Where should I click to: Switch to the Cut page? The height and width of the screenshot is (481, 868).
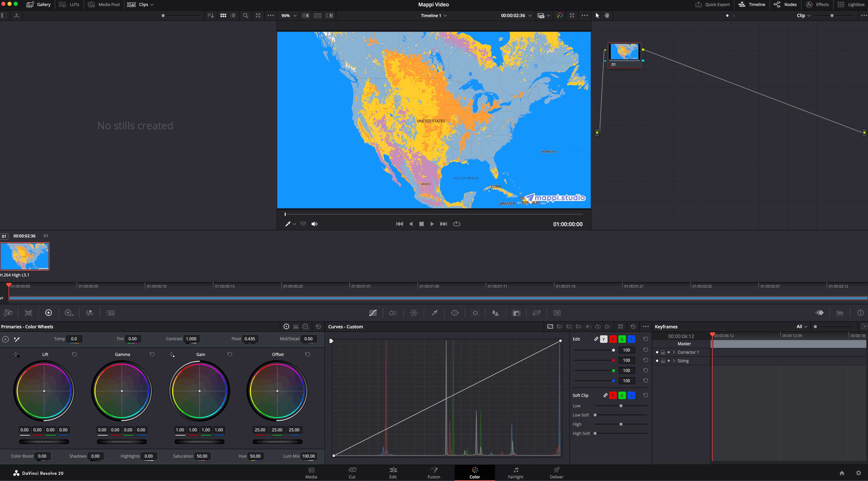(352, 473)
